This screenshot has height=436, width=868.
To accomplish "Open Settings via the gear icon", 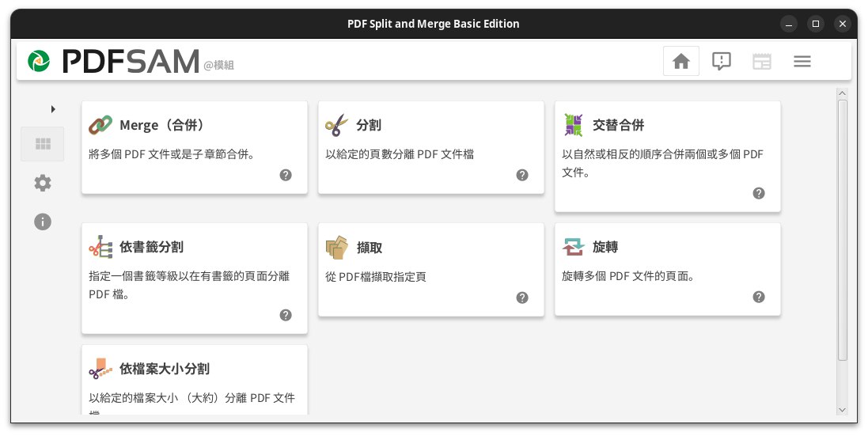I will tap(43, 184).
